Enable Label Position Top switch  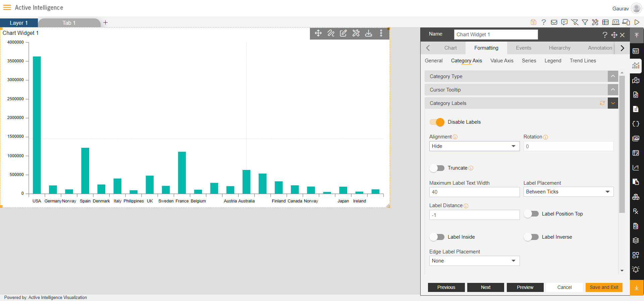coord(531,214)
